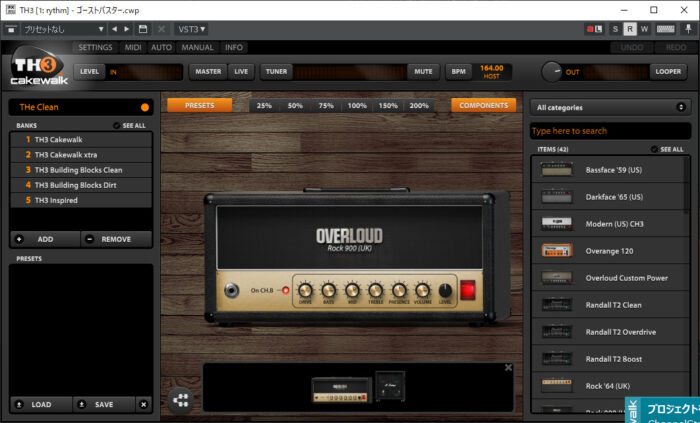Set zoom to 25%
This screenshot has height=423, width=700.
[264, 106]
